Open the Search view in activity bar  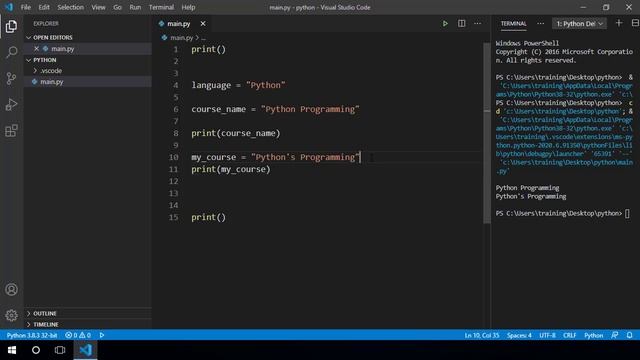11,52
